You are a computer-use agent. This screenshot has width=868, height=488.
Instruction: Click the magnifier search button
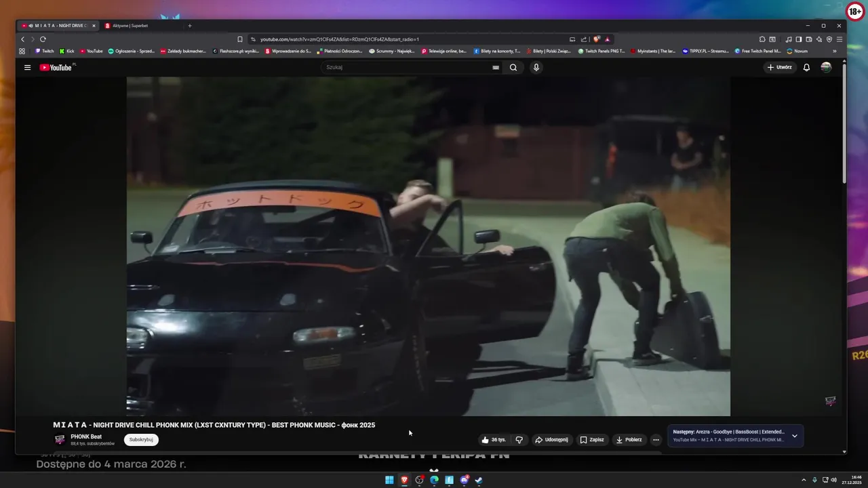(x=513, y=67)
